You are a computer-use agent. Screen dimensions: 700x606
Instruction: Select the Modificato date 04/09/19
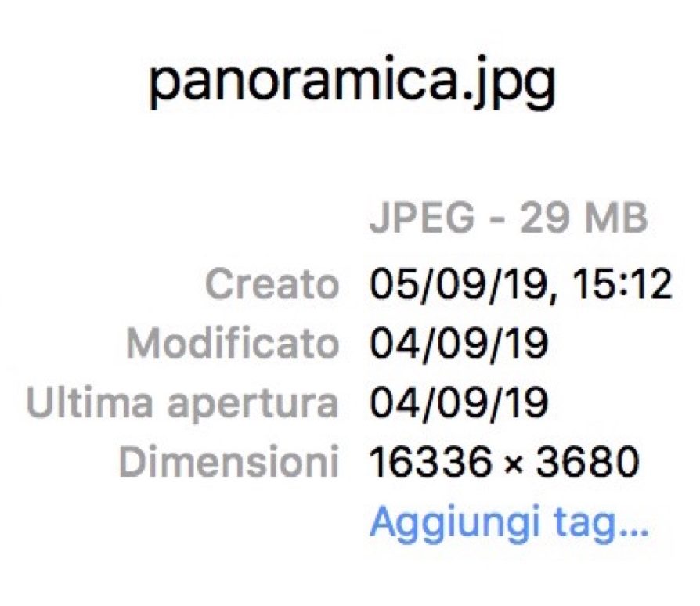(x=459, y=344)
